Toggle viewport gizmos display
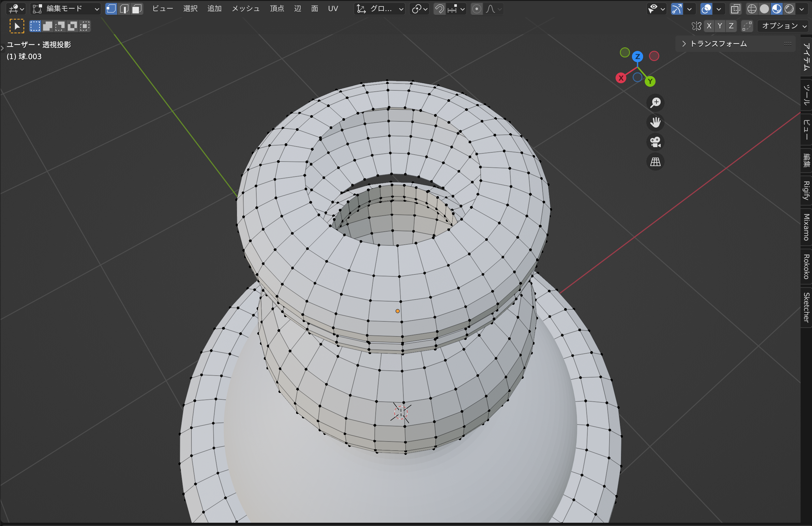 click(677, 9)
